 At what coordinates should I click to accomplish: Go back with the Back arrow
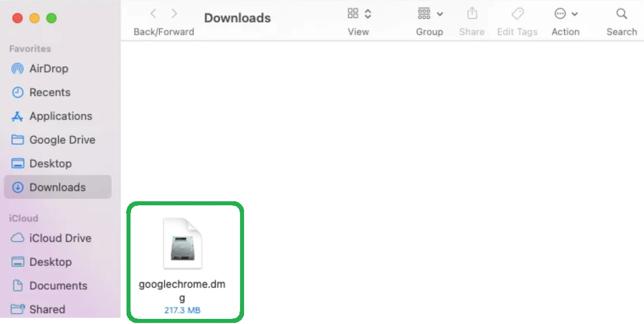153,14
